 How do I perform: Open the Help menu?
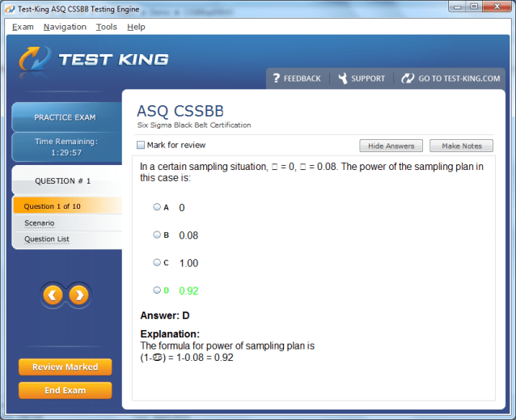point(136,27)
